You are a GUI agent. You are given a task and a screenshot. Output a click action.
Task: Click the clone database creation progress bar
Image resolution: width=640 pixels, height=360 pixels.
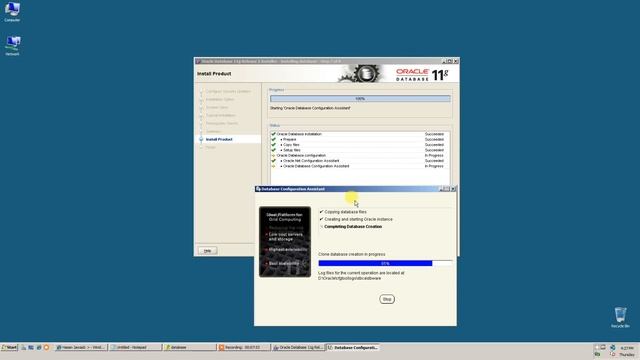point(385,263)
